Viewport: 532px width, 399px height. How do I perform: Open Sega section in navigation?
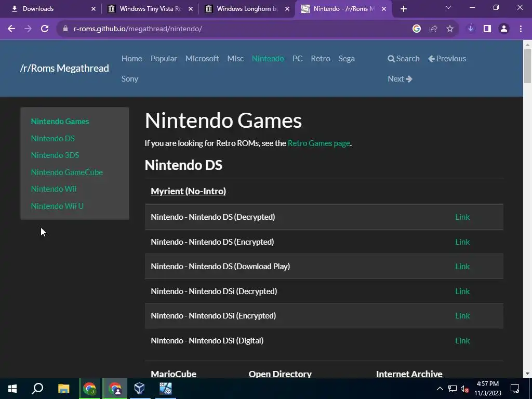347,58
